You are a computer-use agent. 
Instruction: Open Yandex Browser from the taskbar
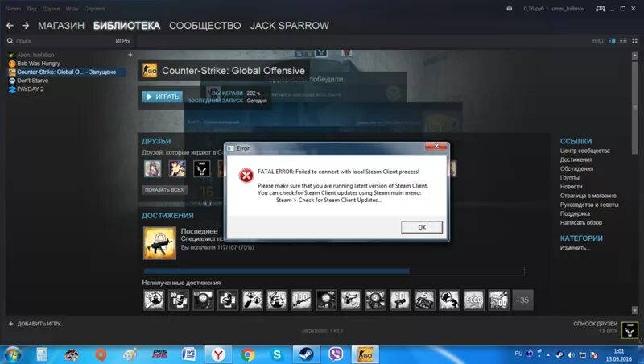pyautogui.click(x=218, y=354)
